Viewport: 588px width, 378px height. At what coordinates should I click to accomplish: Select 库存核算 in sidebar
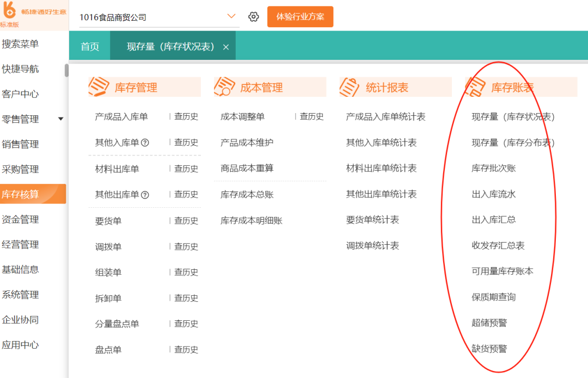33,194
